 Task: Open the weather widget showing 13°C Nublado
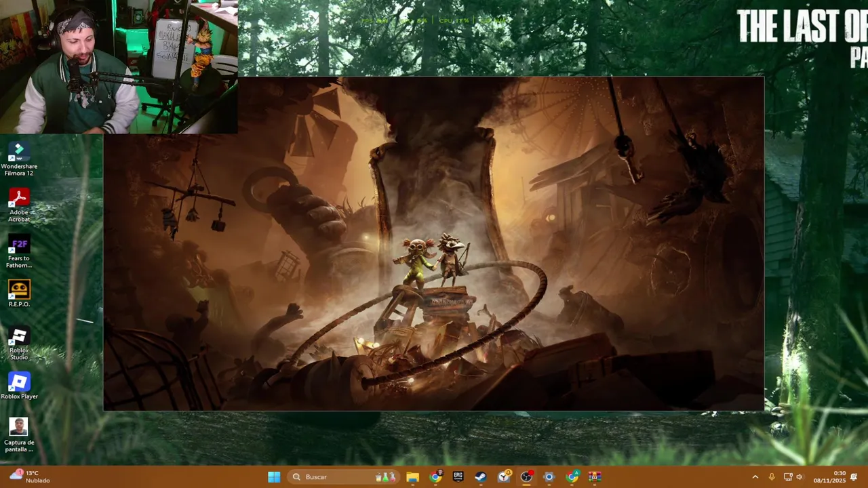(x=30, y=476)
